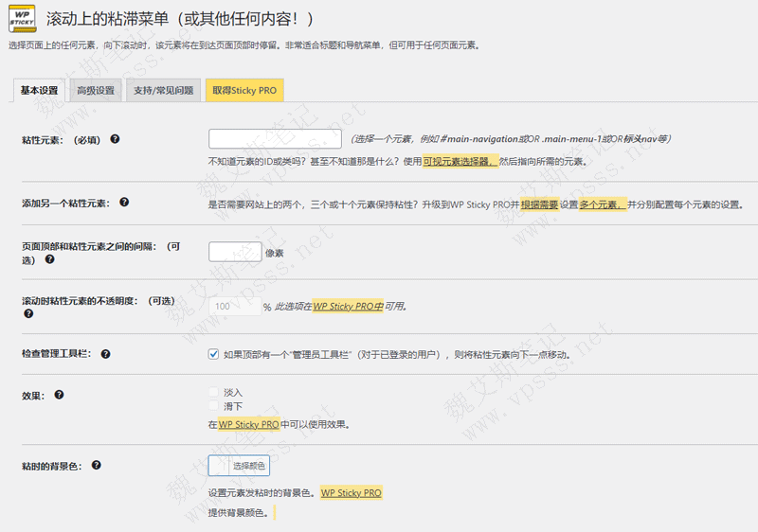
Task: Follow the 根据需要 link
Action: tap(539, 204)
